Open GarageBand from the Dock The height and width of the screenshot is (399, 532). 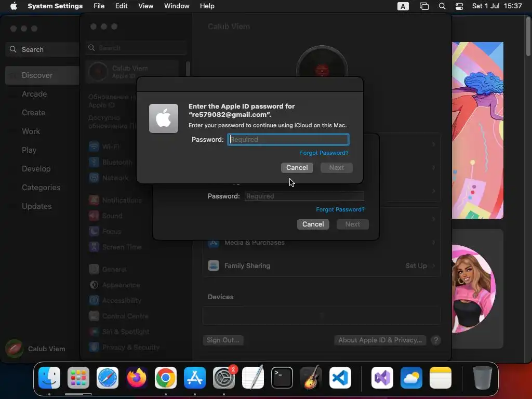(311, 378)
